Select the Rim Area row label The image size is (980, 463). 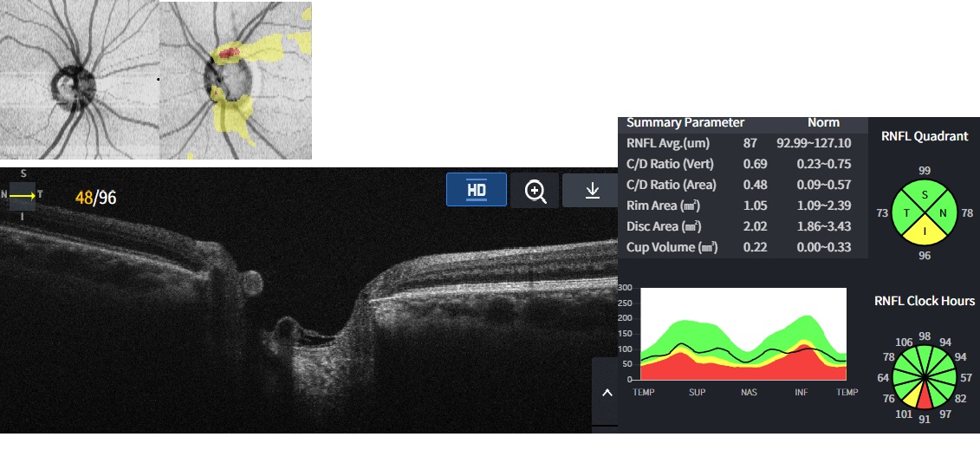pos(663,205)
